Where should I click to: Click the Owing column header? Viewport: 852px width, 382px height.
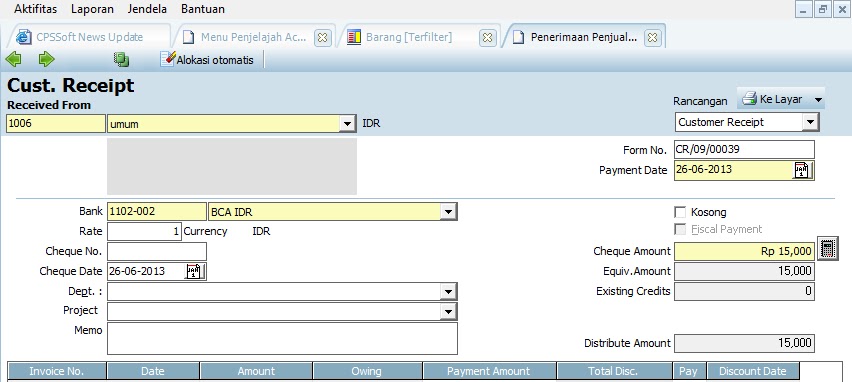click(x=367, y=371)
